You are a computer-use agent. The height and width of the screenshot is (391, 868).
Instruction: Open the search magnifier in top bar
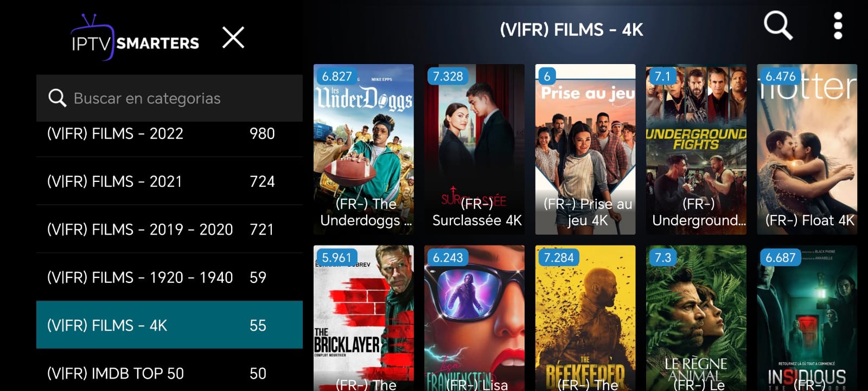tap(778, 26)
